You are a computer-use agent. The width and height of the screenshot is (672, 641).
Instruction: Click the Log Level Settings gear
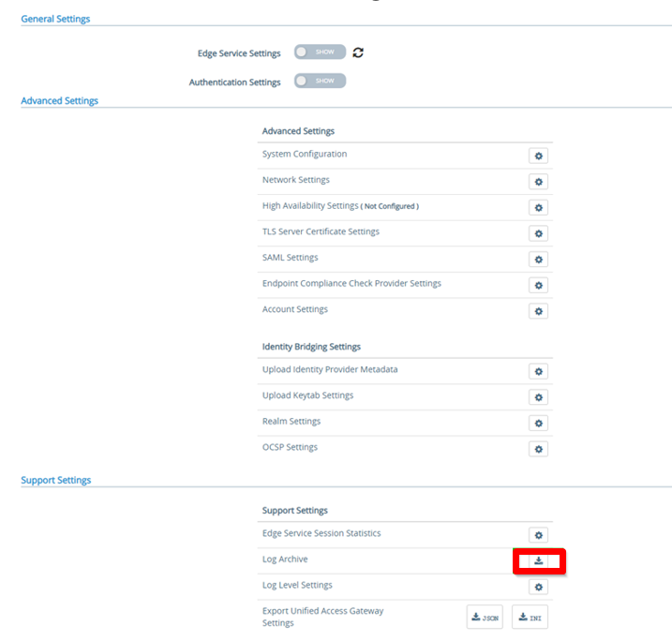pos(538,587)
